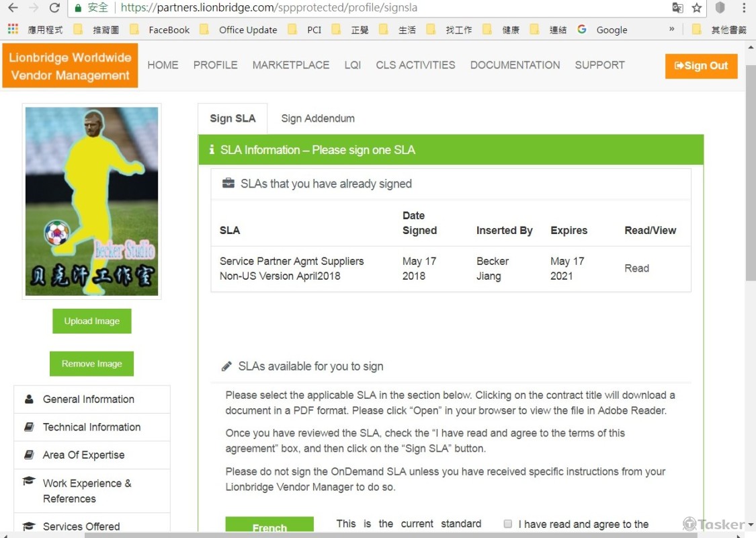Click the browser reload icon

[54, 8]
